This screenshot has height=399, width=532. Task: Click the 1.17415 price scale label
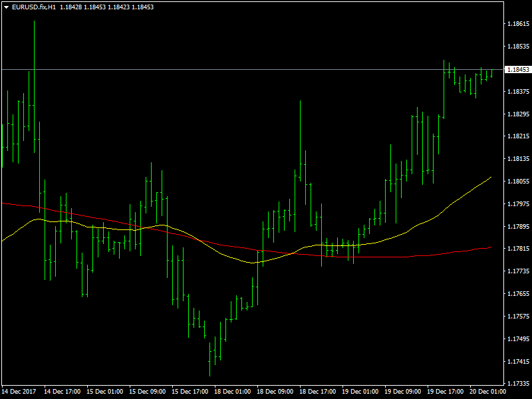pos(518,362)
